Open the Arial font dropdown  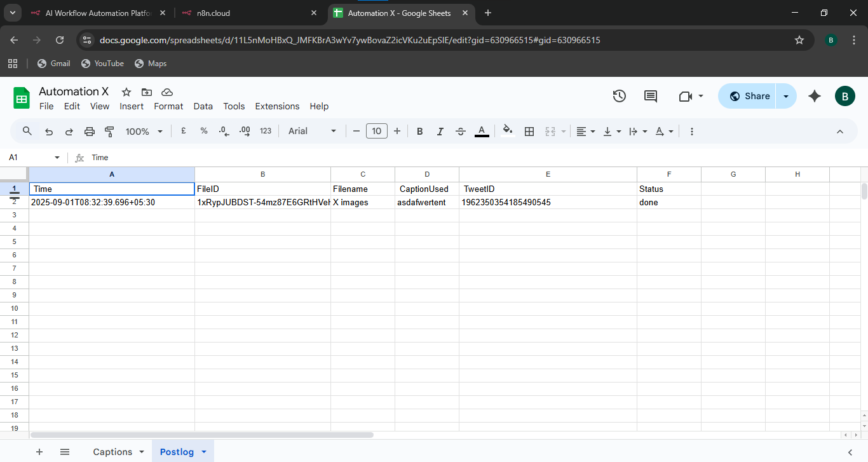point(311,131)
